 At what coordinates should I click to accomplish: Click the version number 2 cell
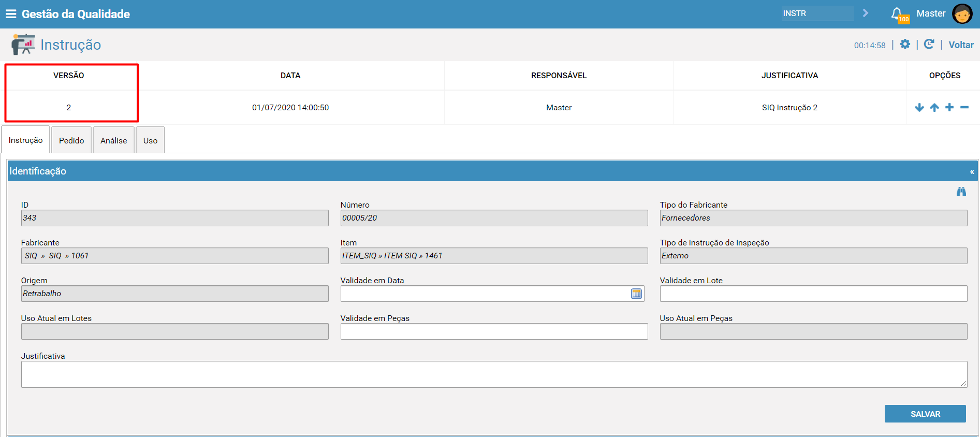[x=69, y=108]
